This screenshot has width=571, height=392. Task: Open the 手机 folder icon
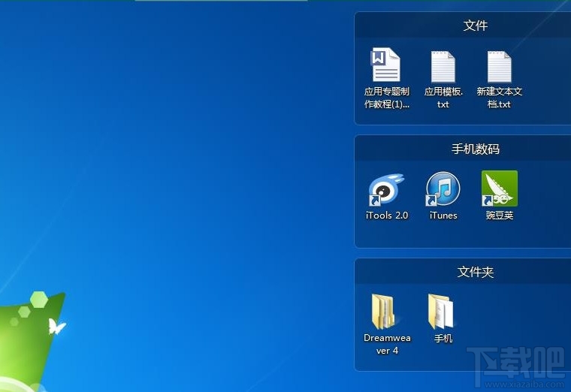441,312
